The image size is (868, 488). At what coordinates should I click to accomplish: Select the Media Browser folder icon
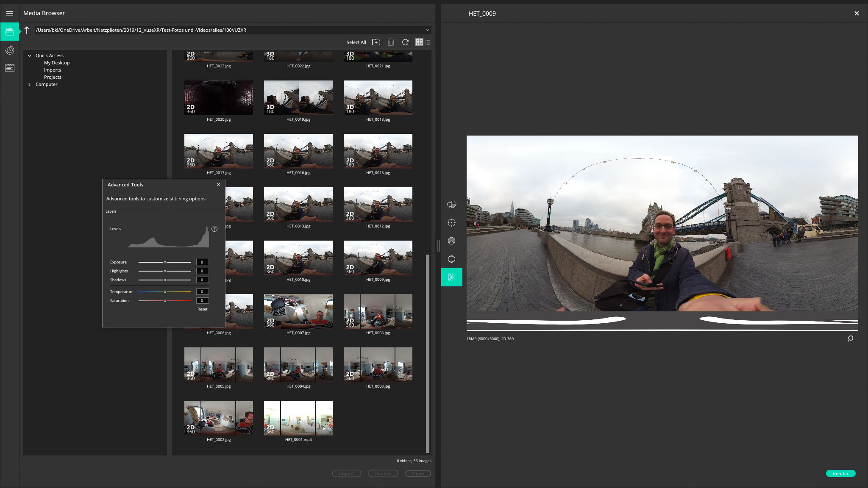(9, 31)
